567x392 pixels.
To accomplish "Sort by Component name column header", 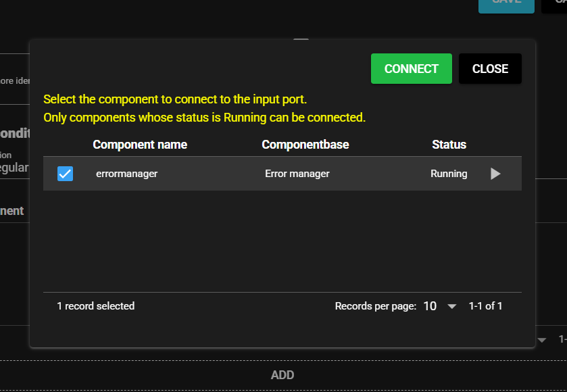I will click(140, 145).
